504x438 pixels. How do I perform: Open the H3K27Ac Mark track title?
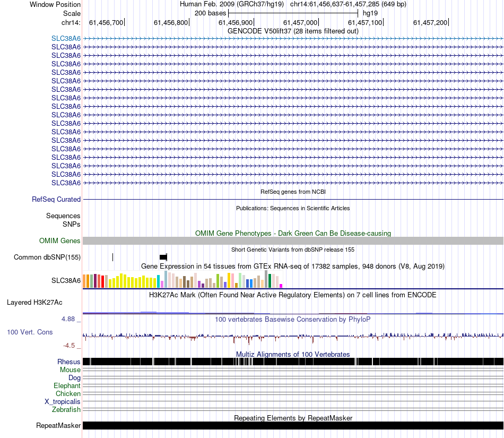[x=293, y=295]
